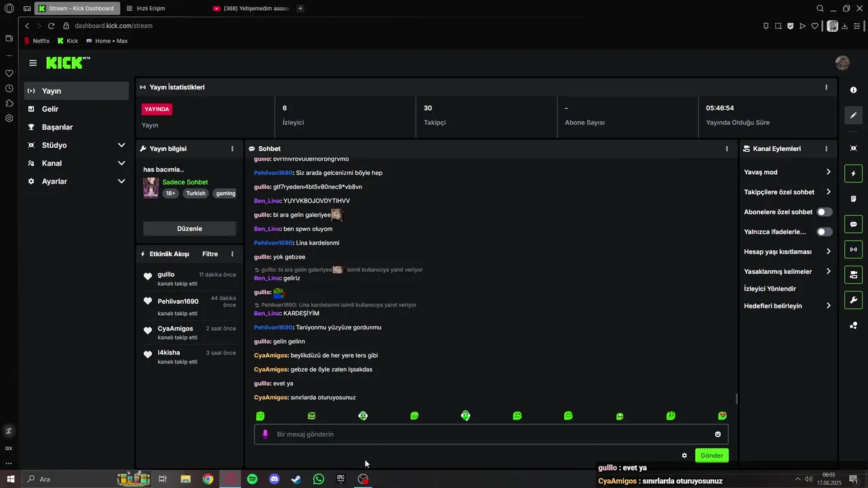This screenshot has width=868, height=488.
Task: Click CyaAmigos in the activity feed
Action: point(175,329)
